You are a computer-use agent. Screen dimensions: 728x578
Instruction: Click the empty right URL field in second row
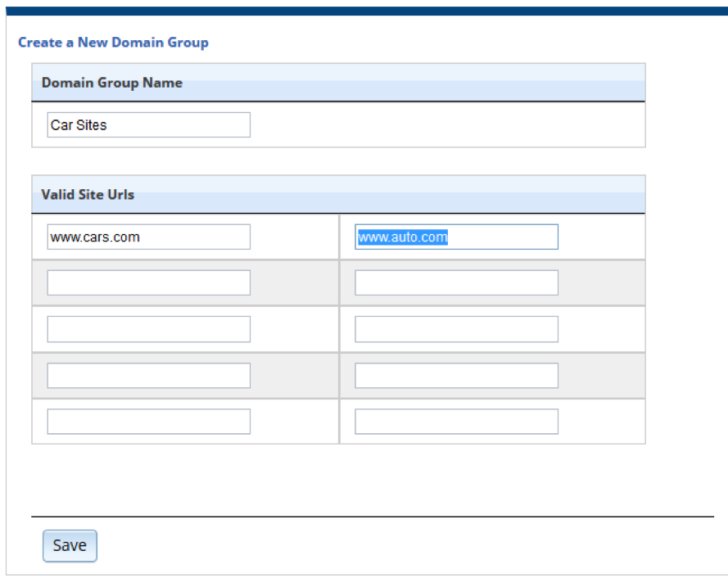456,283
